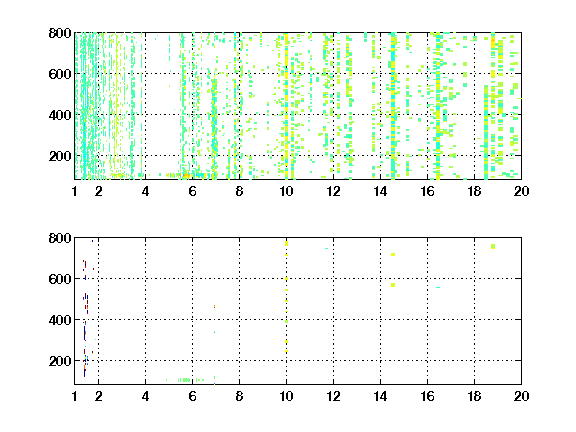Pick x-axis label 20 of lower plot
Screen dimensions: 576x432
coord(521,396)
